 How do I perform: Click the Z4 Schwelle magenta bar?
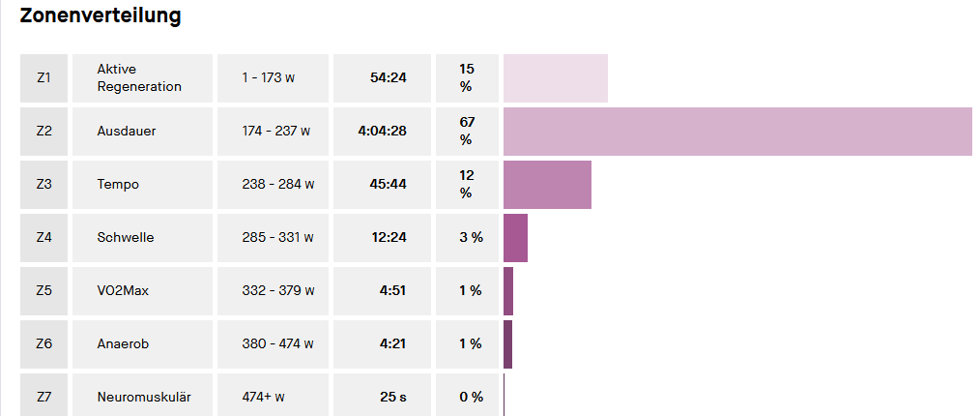(x=515, y=238)
